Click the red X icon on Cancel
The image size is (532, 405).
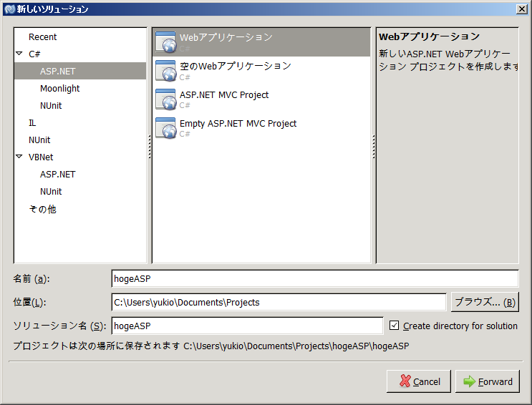[x=405, y=381]
